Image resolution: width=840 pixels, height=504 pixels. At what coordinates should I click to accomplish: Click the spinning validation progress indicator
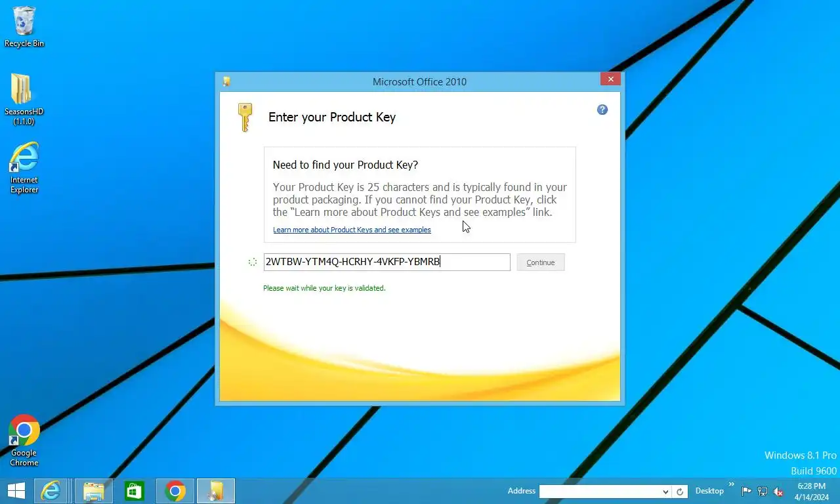pos(252,262)
